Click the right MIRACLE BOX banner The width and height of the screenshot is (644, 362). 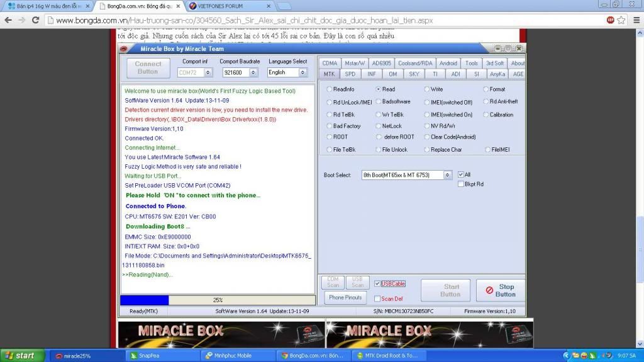pos(430,334)
